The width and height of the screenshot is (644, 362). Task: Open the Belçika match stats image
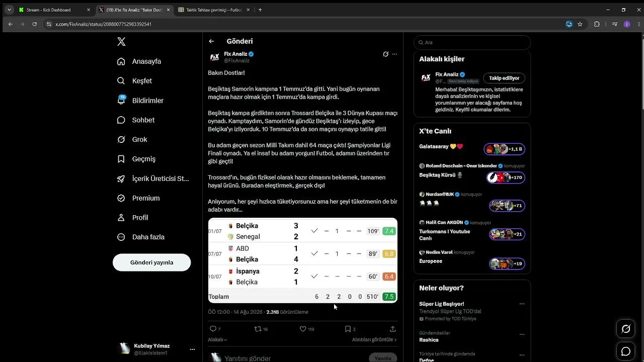tap(303, 260)
